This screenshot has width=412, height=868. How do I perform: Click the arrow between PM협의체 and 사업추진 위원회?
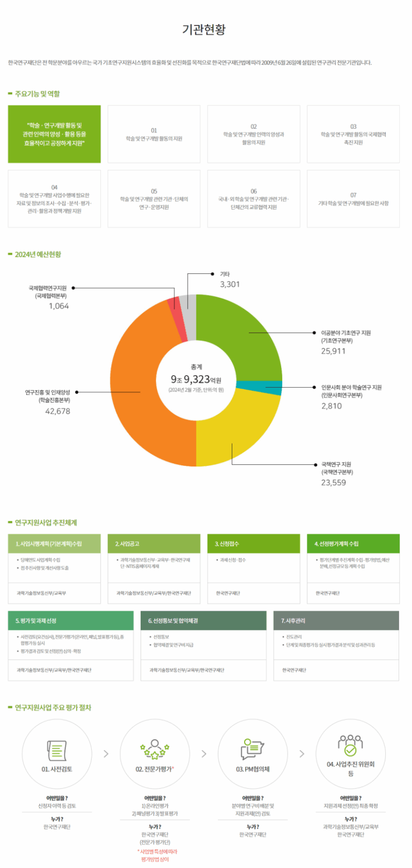click(x=301, y=754)
